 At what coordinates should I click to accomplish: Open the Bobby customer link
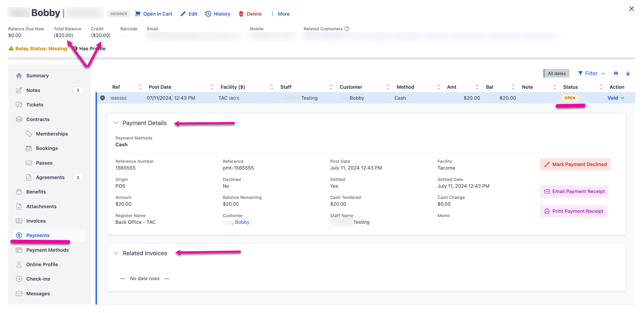pos(242,222)
